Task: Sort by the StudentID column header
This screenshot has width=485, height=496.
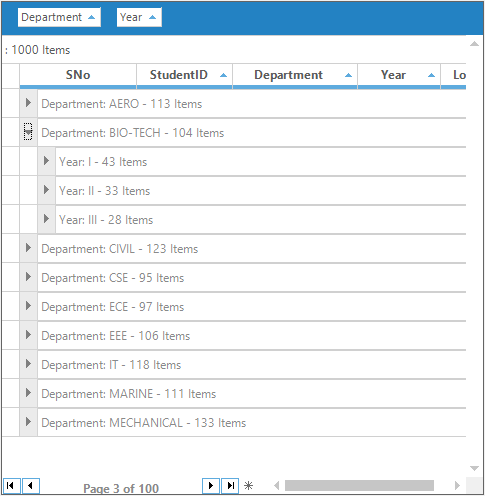Action: pos(184,75)
